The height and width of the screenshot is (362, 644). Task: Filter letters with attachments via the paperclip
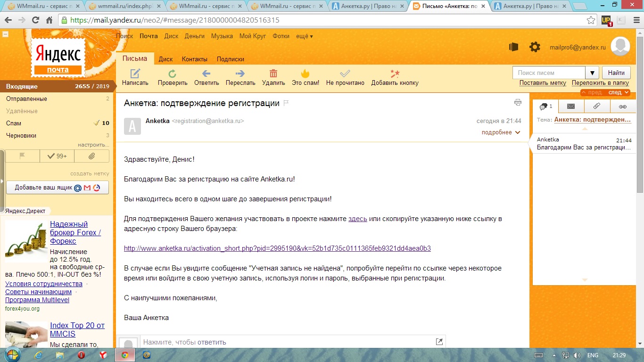click(91, 156)
